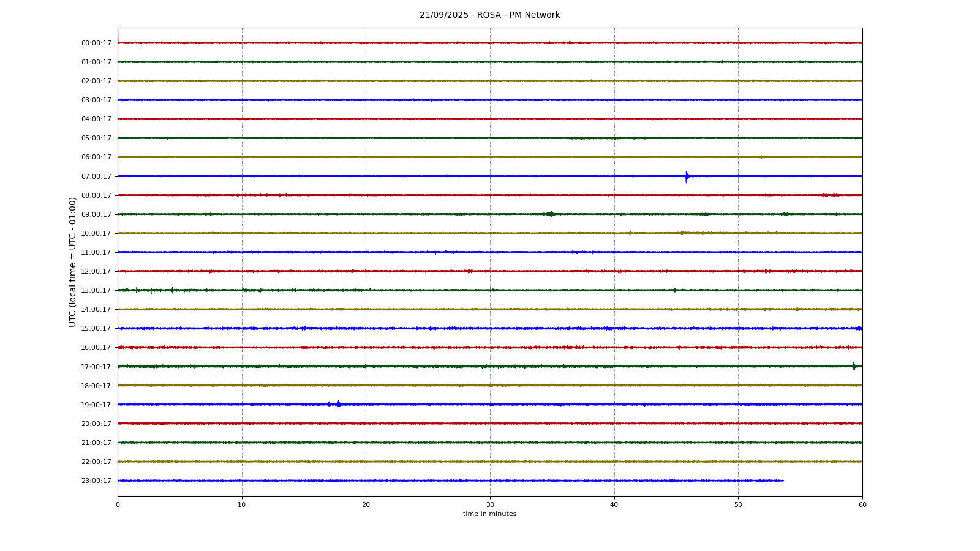The image size is (980, 551).
Task: Click the x-axis tick label 0
Action: coord(118,504)
